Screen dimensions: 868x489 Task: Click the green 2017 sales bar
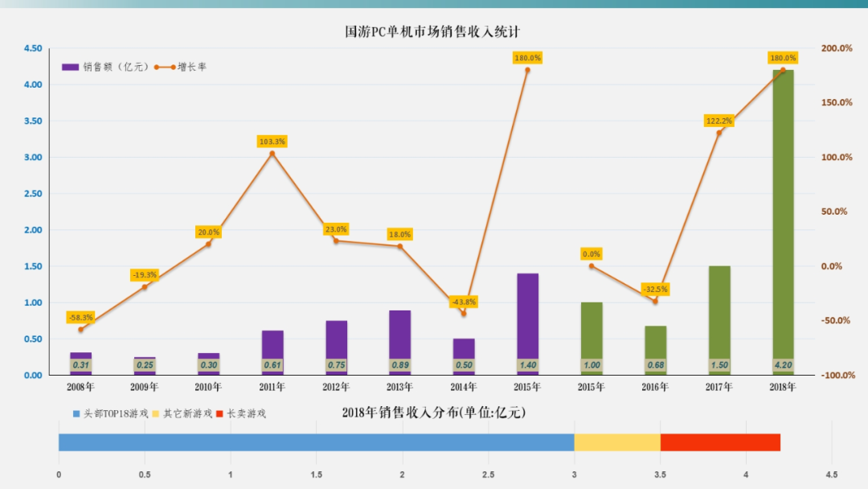click(719, 320)
